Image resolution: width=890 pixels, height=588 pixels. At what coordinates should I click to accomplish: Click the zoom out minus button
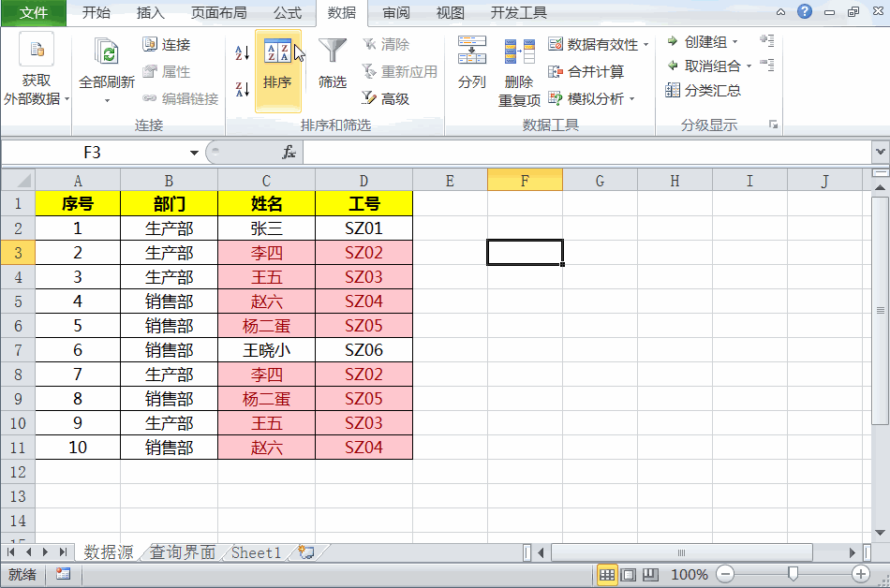tap(725, 574)
